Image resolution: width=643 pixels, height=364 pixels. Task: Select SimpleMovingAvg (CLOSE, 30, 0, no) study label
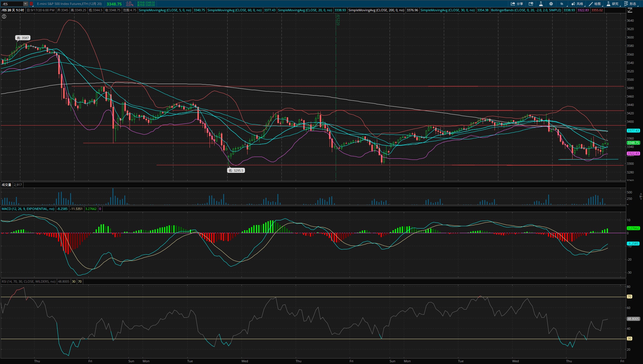pyautogui.click(x=448, y=10)
